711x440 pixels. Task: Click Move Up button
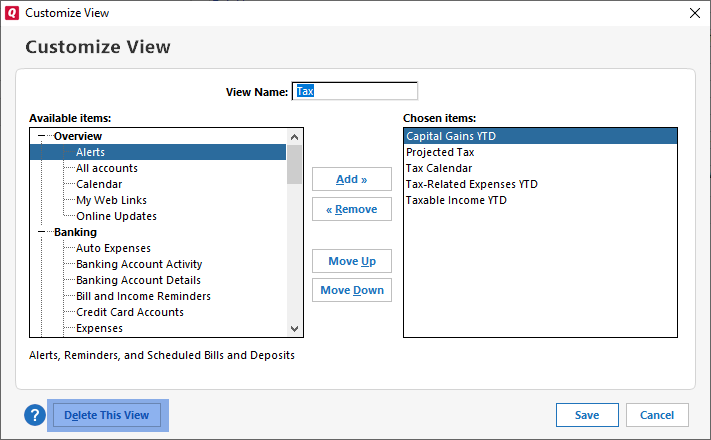click(x=351, y=261)
